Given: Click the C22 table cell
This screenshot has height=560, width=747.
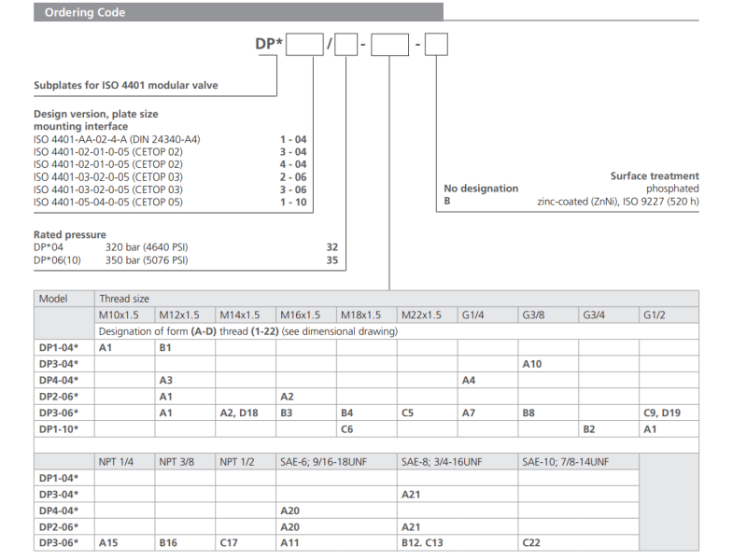Looking at the screenshot, I should (531, 541).
